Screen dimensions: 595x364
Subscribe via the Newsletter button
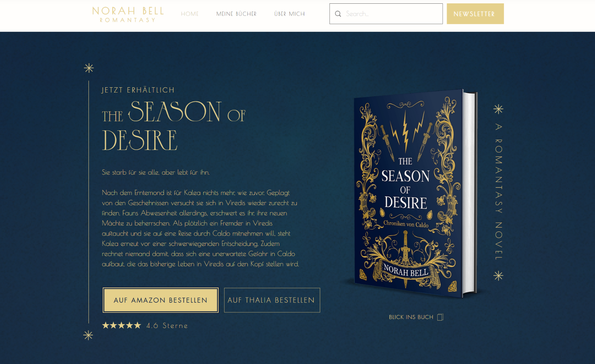pyautogui.click(x=475, y=14)
